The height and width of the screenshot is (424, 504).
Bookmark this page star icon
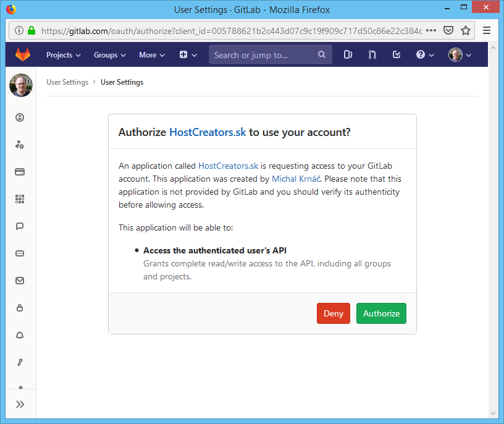tap(466, 30)
